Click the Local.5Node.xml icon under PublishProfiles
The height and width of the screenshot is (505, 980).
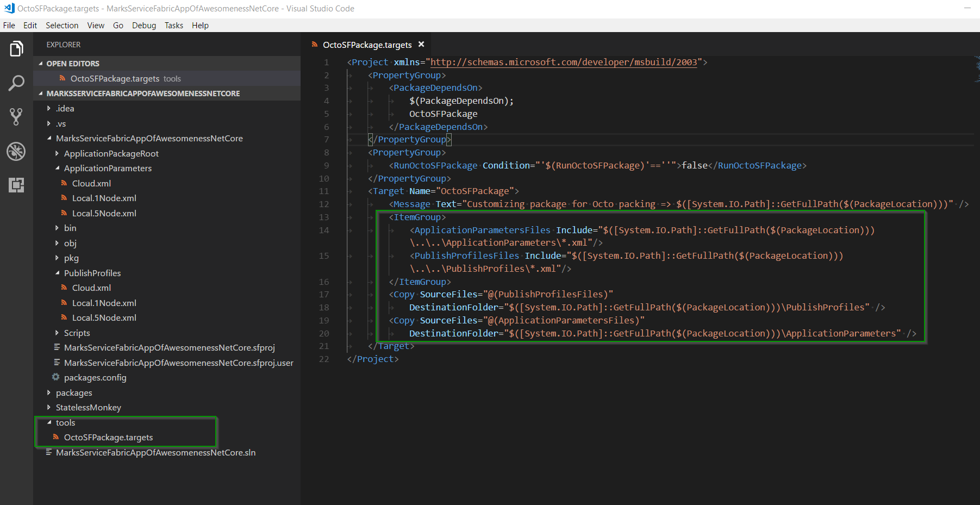tap(64, 317)
